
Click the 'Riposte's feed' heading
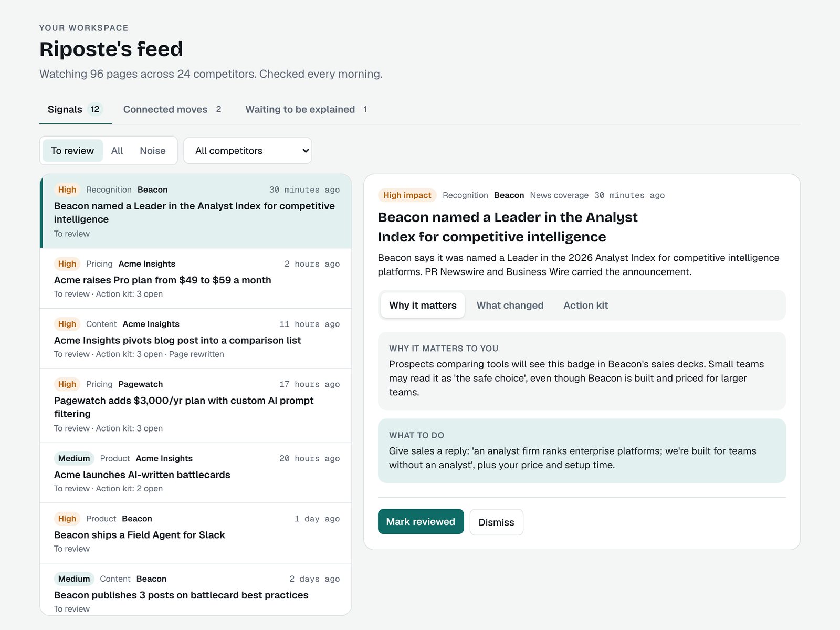pos(111,49)
